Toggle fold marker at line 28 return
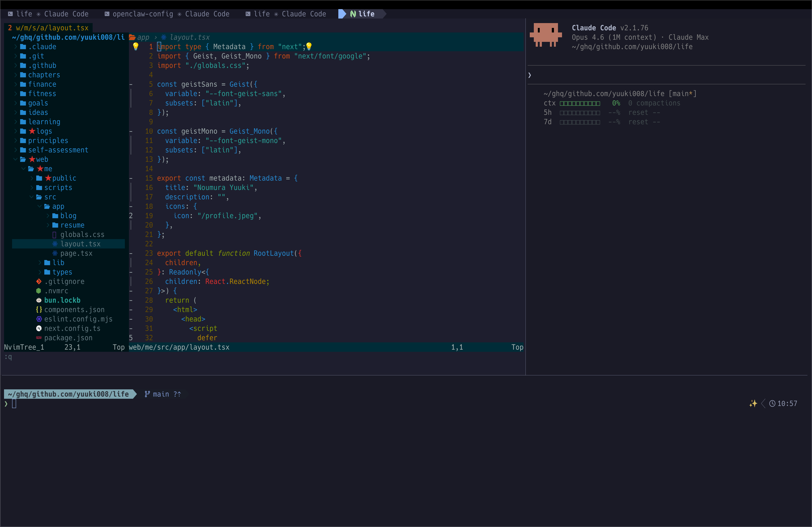Viewport: 812px width, 527px height. coord(131,300)
